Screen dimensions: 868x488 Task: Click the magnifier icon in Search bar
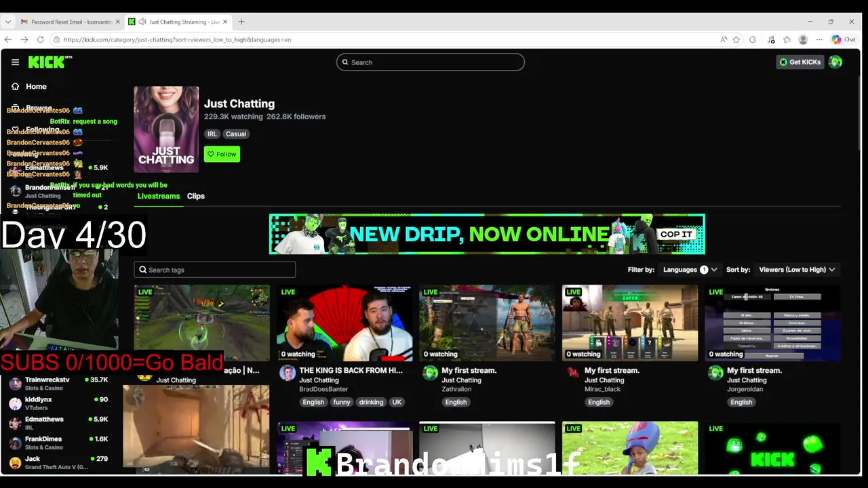coord(345,62)
